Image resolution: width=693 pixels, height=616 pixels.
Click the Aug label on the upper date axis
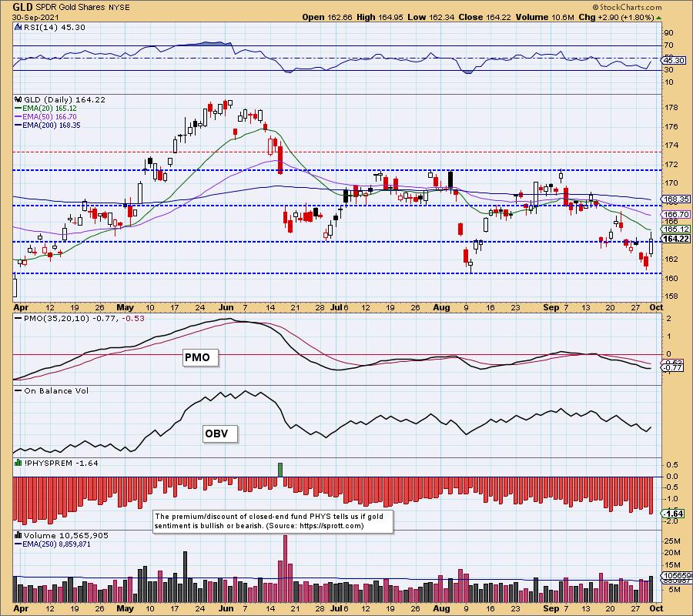pyautogui.click(x=441, y=307)
